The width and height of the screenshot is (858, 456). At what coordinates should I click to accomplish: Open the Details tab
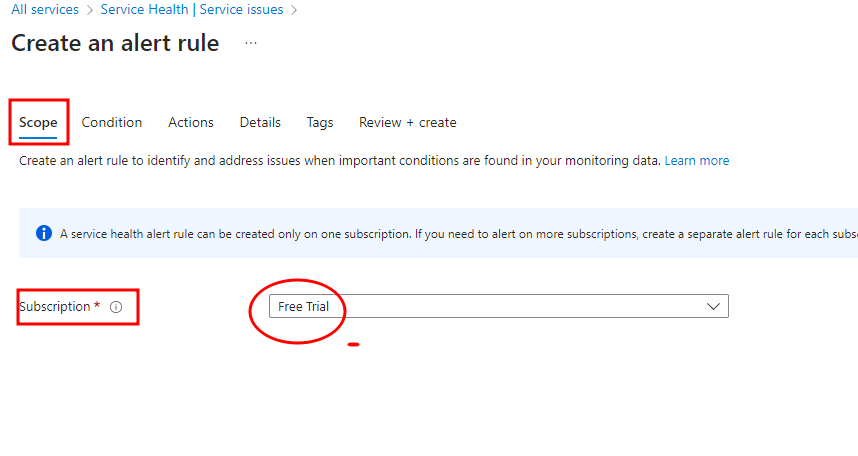click(x=260, y=122)
